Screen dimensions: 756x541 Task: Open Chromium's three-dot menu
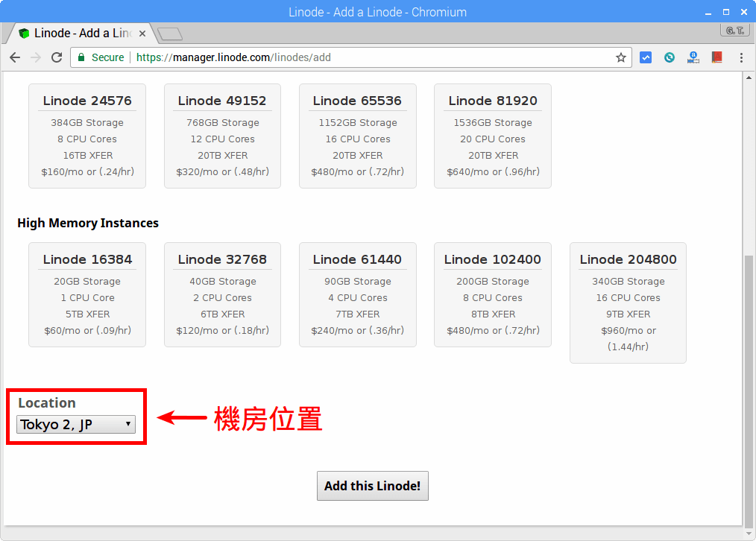click(740, 57)
